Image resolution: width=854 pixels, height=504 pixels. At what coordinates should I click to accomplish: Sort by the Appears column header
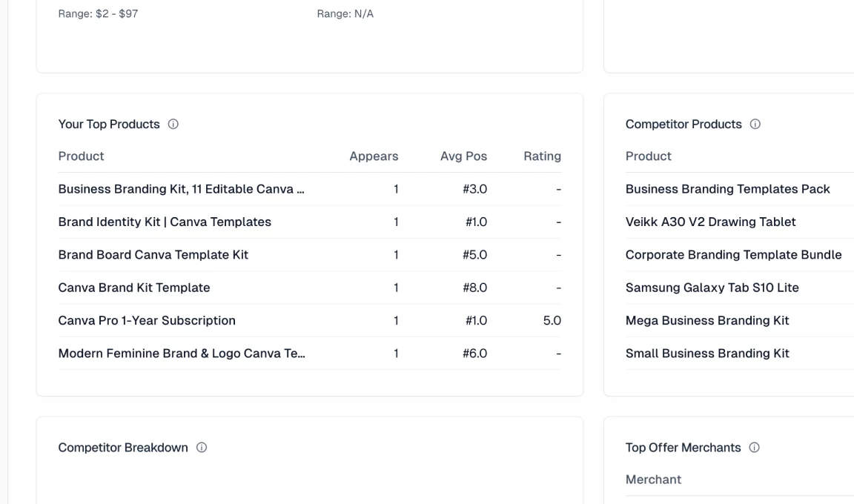[374, 156]
